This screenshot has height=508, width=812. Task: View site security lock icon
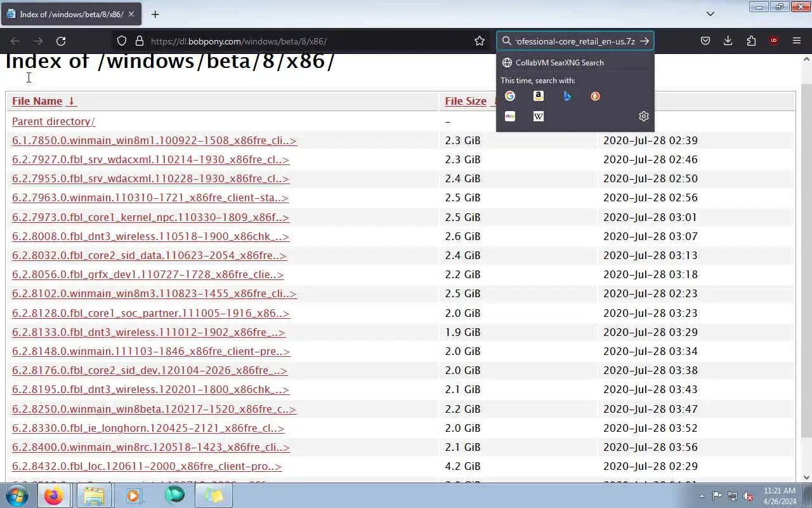(140, 41)
